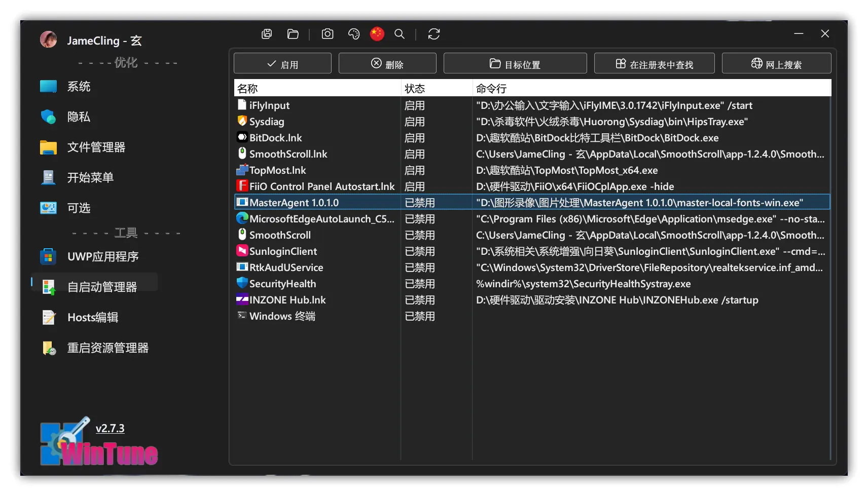The image size is (868, 496).
Task: Click the SecurityHealth shield icon
Action: [242, 283]
